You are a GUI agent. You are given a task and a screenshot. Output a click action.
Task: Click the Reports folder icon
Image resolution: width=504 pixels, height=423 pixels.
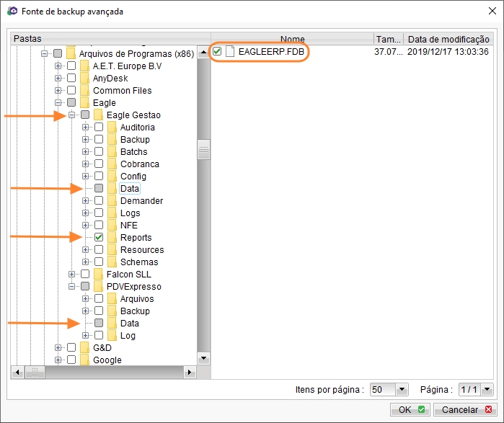(x=112, y=237)
